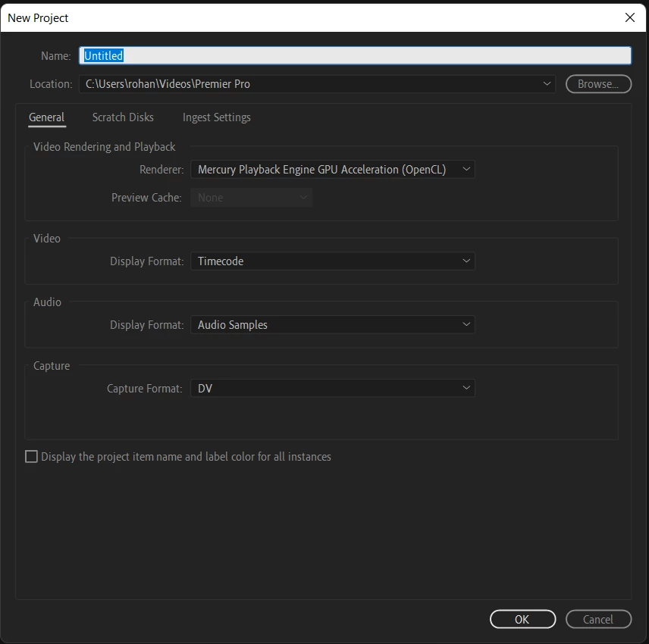Open the Capture Format dropdown
Viewport: 649px width, 644px height.
332,388
